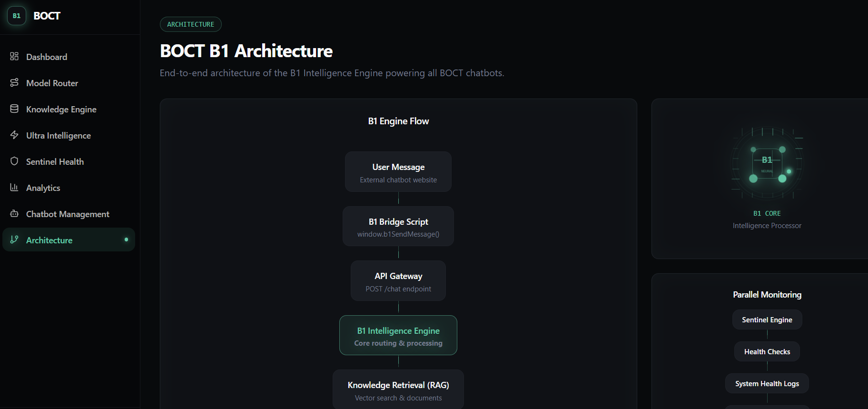Navigate to Ultra Intelligence

(x=69, y=135)
